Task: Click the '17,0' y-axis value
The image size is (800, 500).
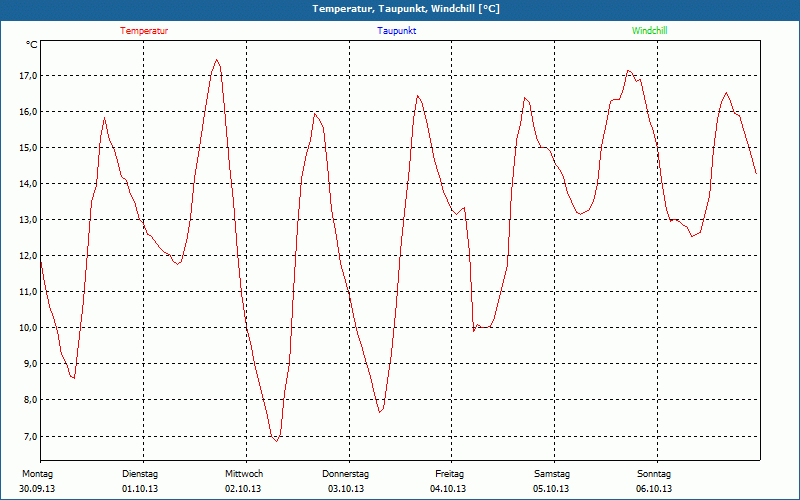Action: point(29,76)
